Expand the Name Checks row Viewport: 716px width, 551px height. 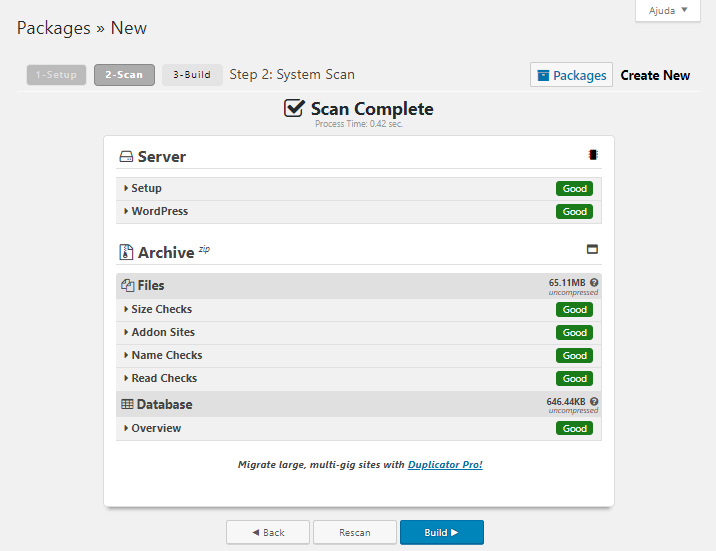click(x=166, y=355)
